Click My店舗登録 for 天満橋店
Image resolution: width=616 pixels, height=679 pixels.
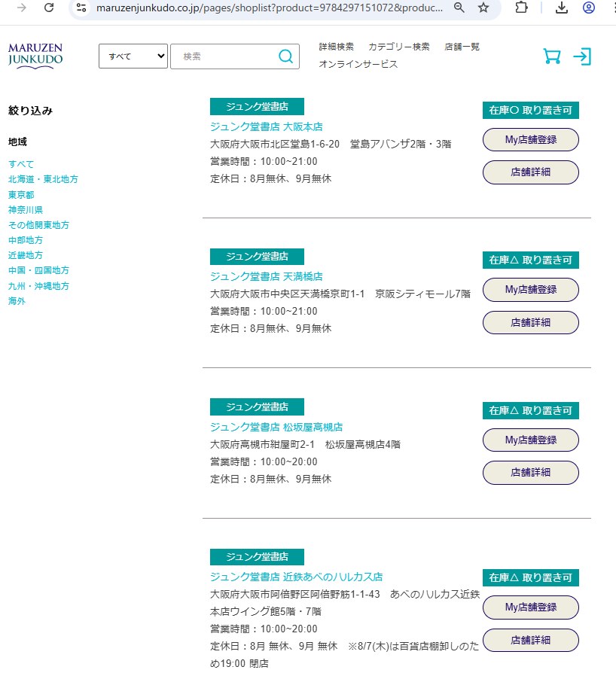pos(531,290)
